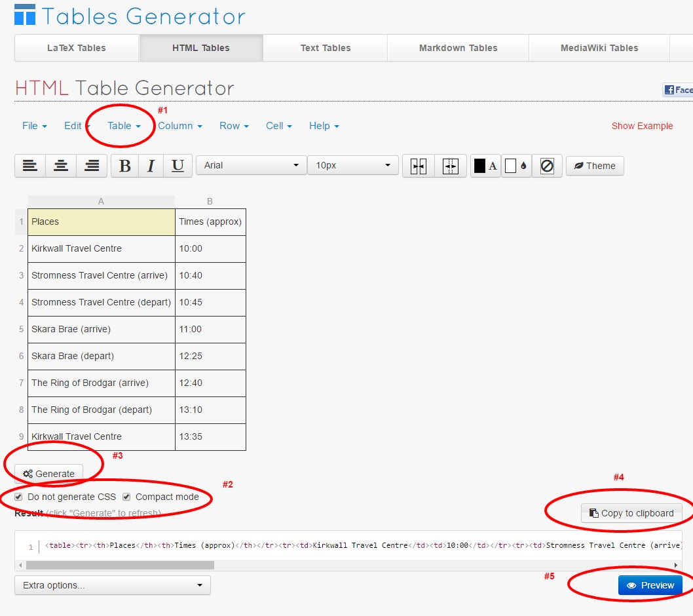Open the Table menu

(x=120, y=126)
